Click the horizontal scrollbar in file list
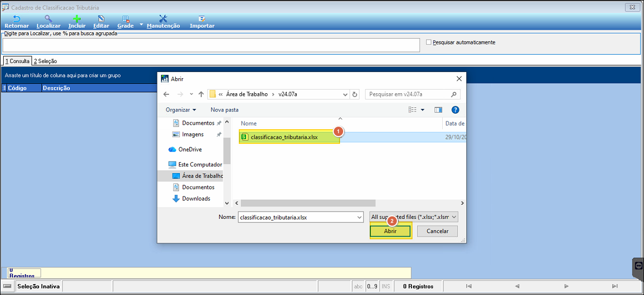The image size is (644, 295). point(308,203)
